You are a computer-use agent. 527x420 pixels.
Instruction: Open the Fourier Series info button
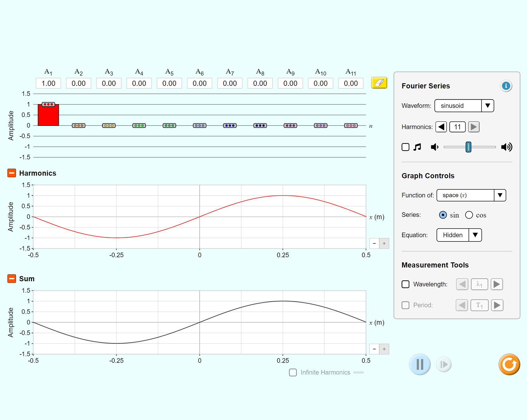(506, 86)
